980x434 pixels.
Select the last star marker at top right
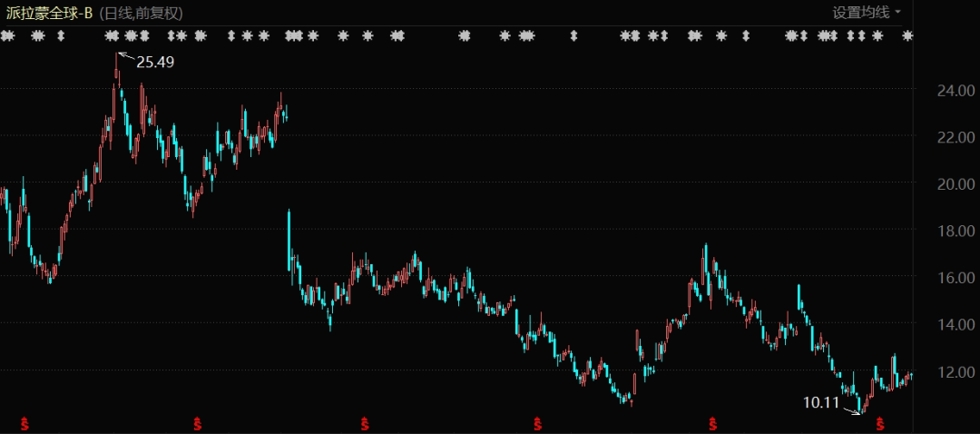point(908,36)
